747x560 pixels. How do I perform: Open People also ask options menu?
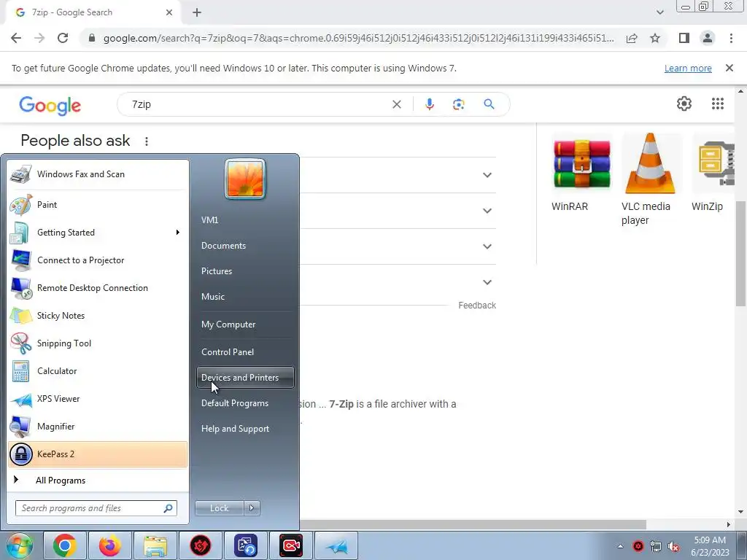pyautogui.click(x=147, y=141)
